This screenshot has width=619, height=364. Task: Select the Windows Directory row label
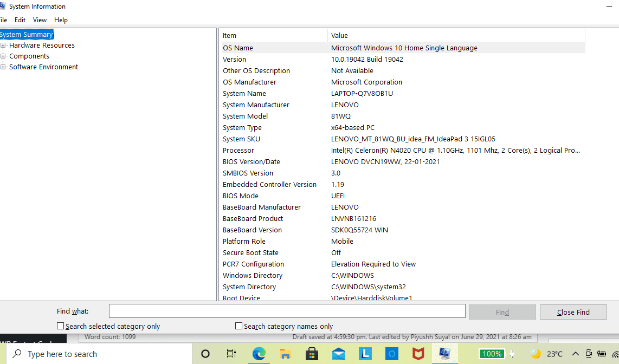[x=252, y=276]
